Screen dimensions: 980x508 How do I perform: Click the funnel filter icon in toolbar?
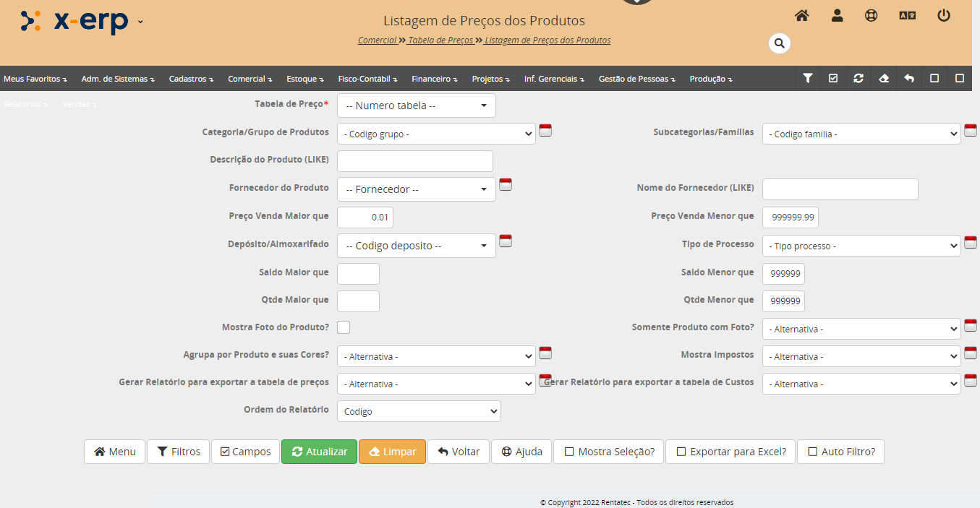(808, 79)
